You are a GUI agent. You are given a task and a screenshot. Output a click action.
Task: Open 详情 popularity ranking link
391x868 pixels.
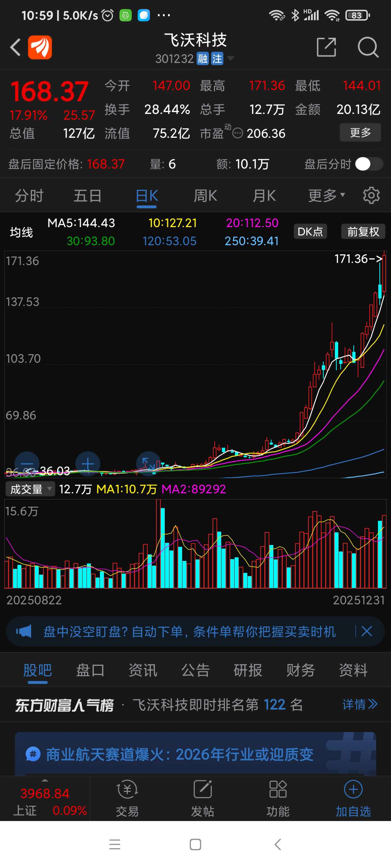pyautogui.click(x=360, y=704)
